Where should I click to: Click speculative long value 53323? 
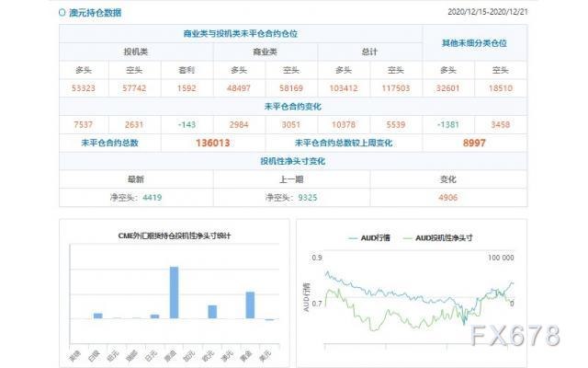coord(84,88)
